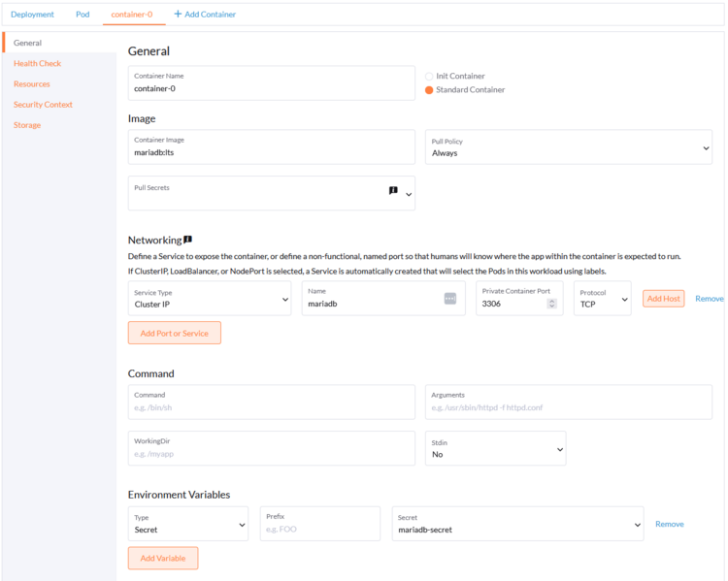The height and width of the screenshot is (581, 728).
Task: Click the Add Host button
Action: pyautogui.click(x=663, y=299)
